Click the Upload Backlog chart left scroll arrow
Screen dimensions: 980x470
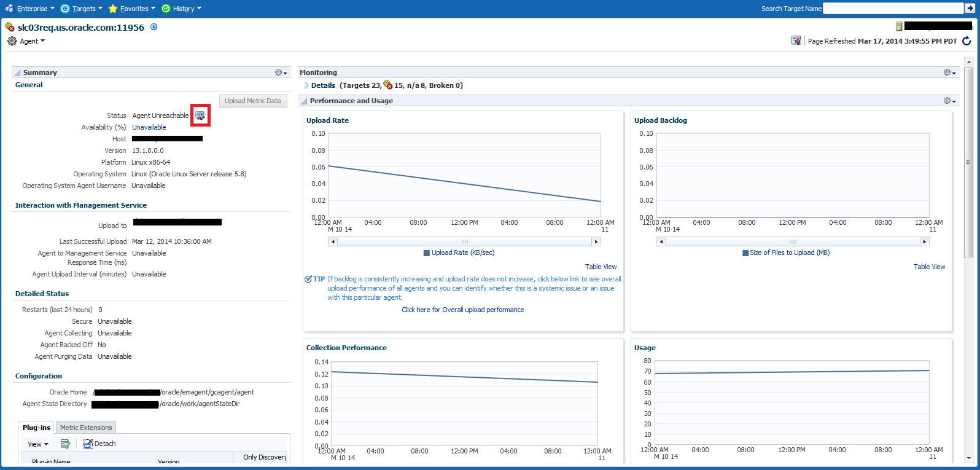[x=661, y=241]
